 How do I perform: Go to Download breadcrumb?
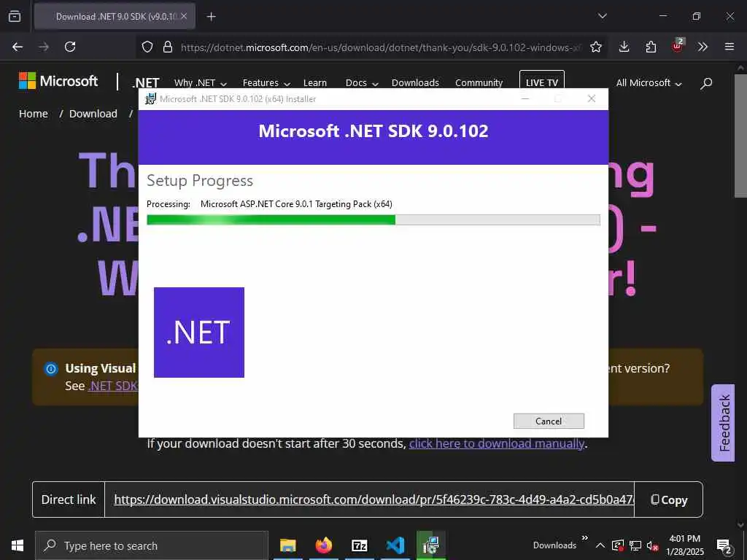[93, 114]
